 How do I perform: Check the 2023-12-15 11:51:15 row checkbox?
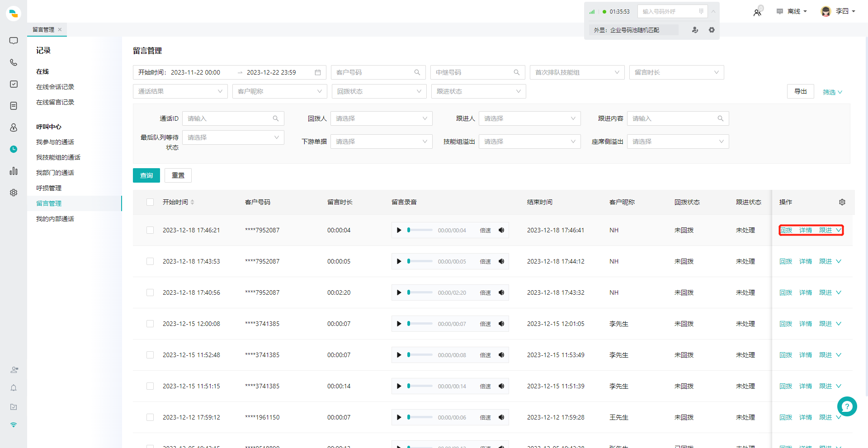click(150, 386)
